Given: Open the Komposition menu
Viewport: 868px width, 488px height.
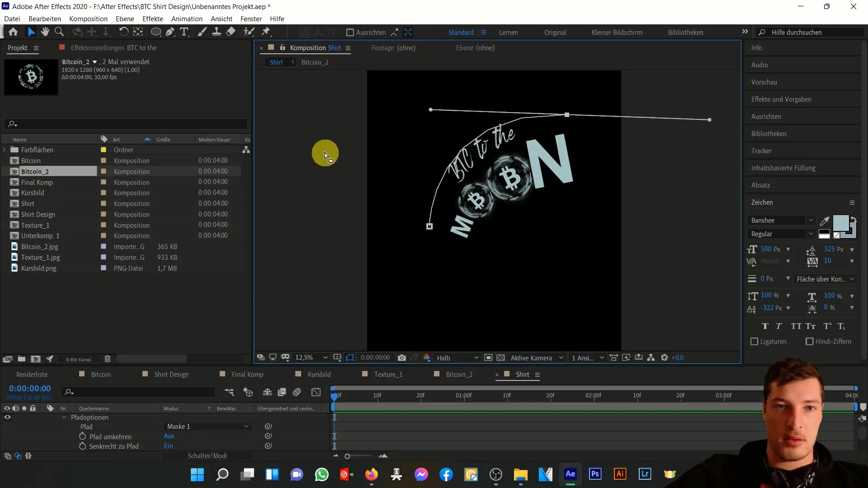Looking at the screenshot, I should 88,19.
